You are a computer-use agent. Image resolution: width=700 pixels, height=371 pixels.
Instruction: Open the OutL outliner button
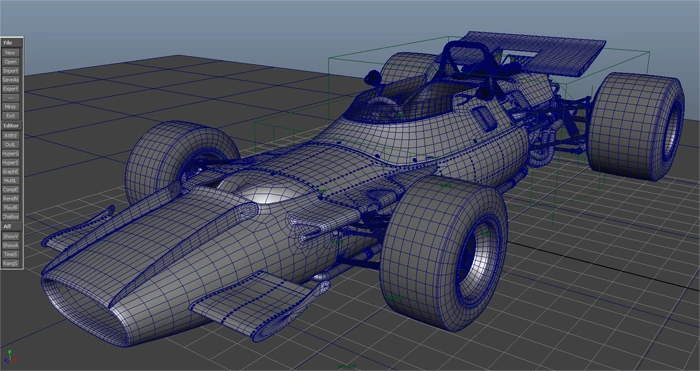click(11, 145)
